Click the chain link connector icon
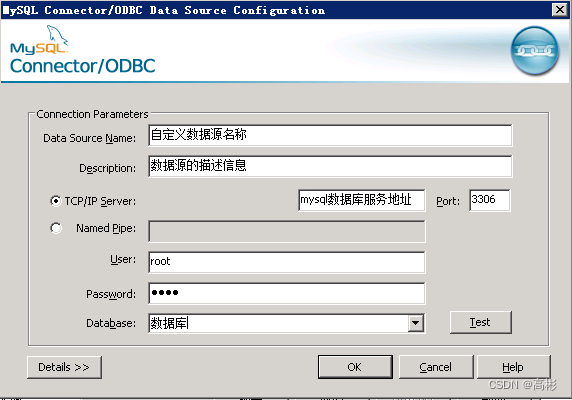Image resolution: width=572 pixels, height=400 pixels. [x=534, y=50]
